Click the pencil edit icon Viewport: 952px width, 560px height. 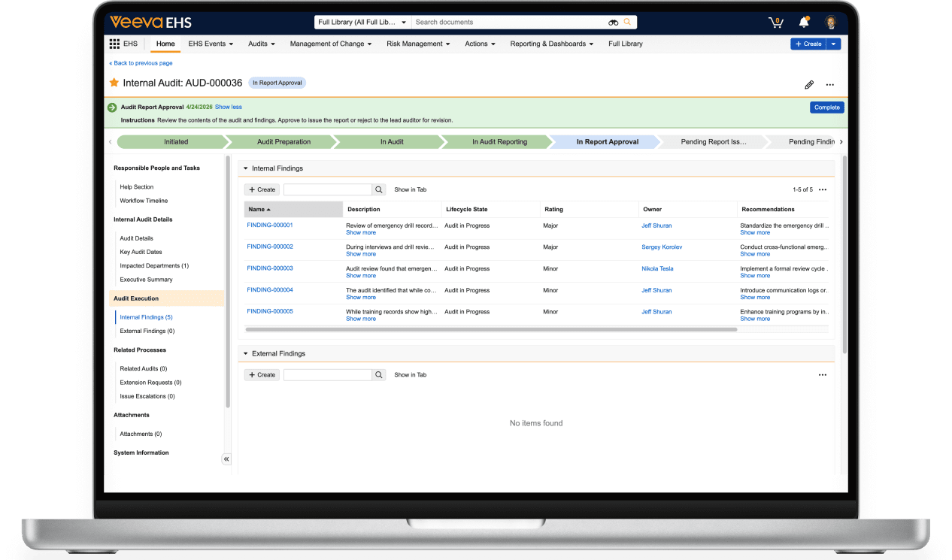809,85
